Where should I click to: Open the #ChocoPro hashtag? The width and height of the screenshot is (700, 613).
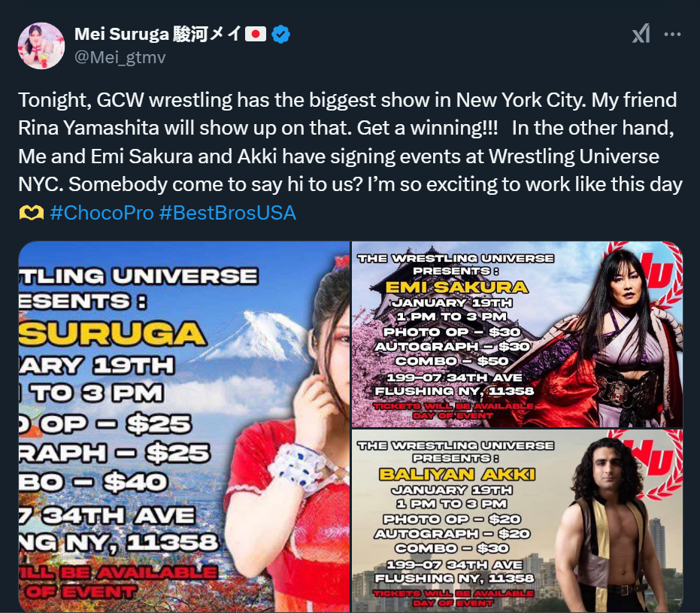click(x=102, y=213)
